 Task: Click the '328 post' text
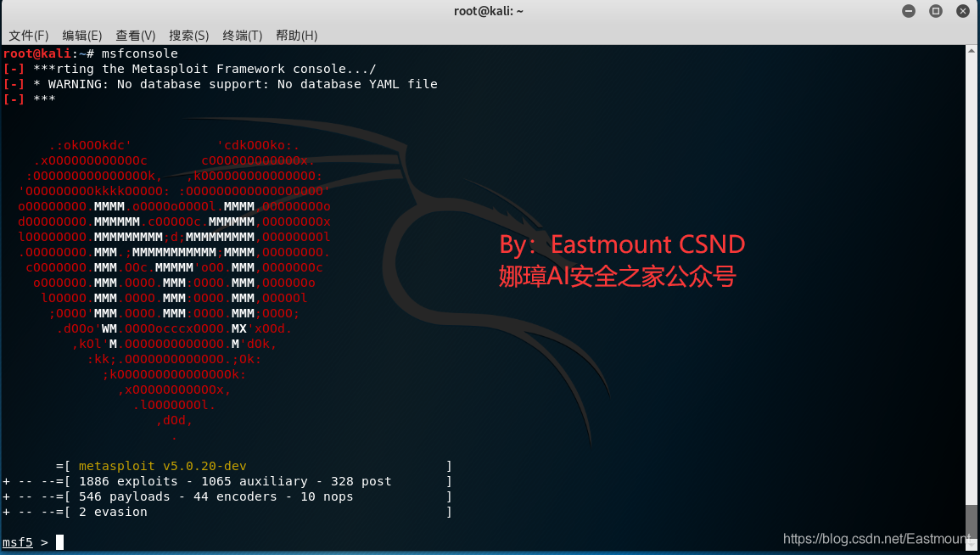tap(361, 481)
